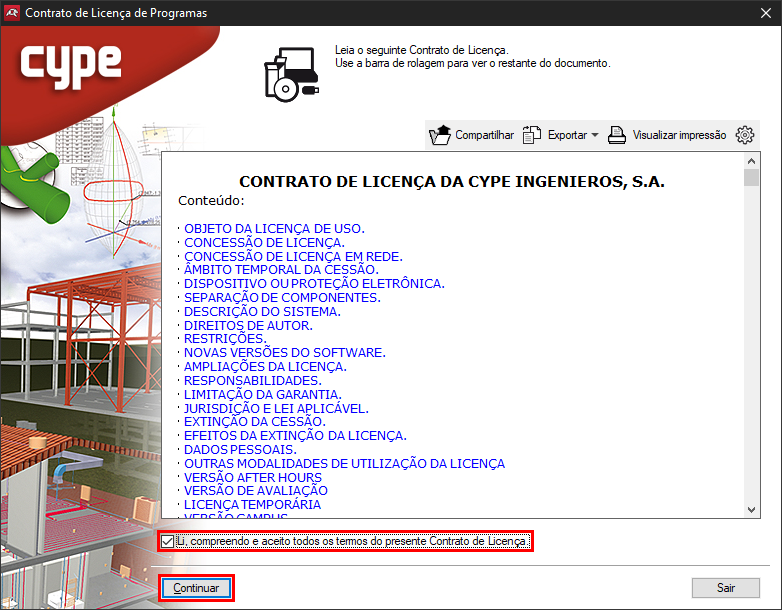Open link AMPLIAÇÕES DA LICENÇA
The height and width of the screenshot is (610, 782).
265,367
